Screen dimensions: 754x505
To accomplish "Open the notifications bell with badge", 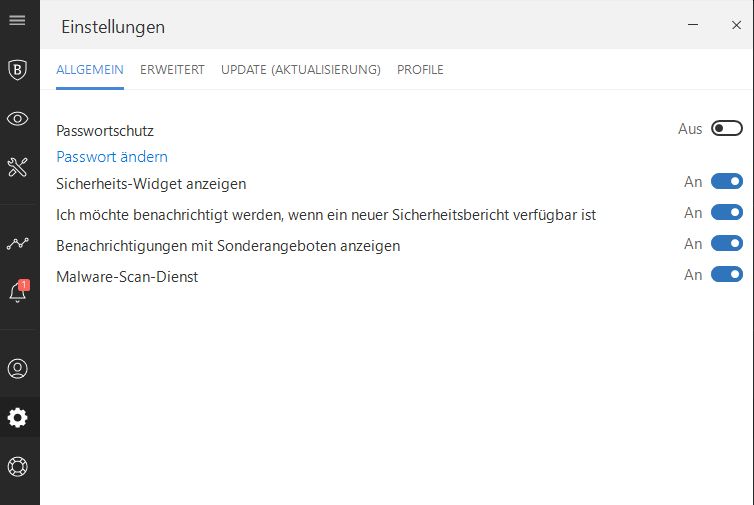I will point(17,292).
